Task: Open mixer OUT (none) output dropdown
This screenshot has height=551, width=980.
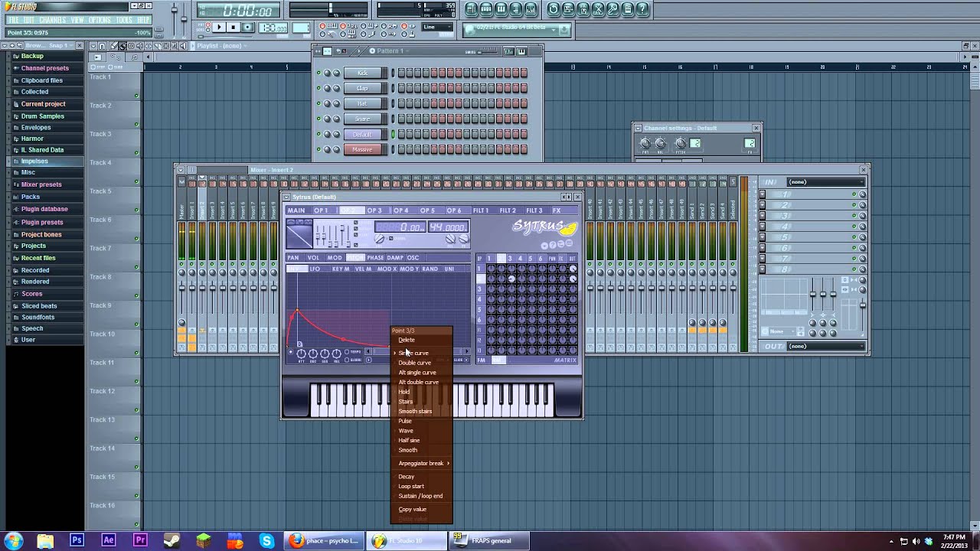Action: tap(826, 346)
